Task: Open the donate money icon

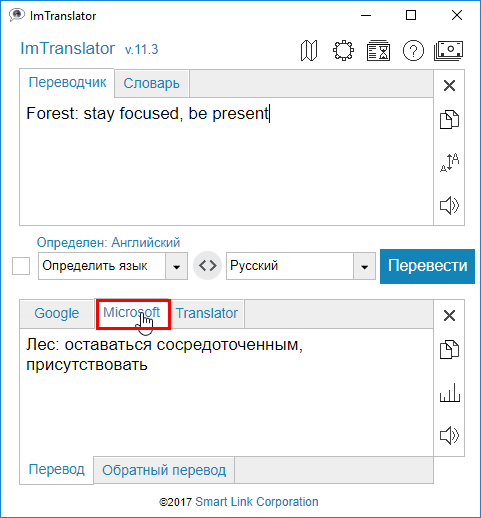Action: tap(449, 51)
